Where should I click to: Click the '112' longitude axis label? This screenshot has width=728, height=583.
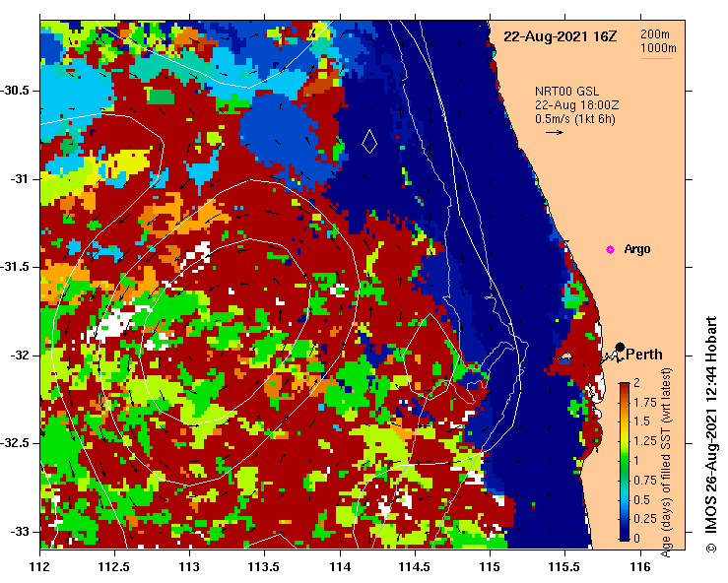click(x=40, y=567)
